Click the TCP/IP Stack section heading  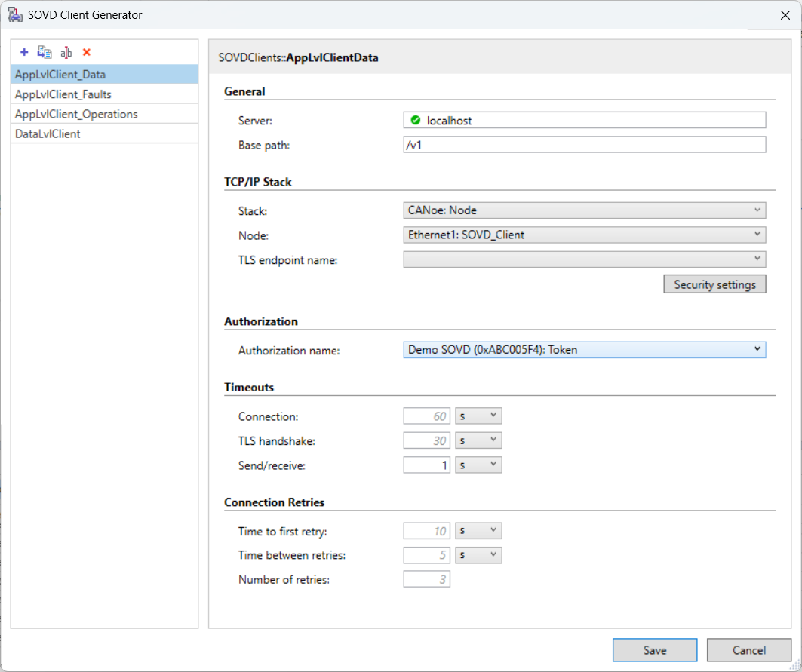[x=258, y=182]
